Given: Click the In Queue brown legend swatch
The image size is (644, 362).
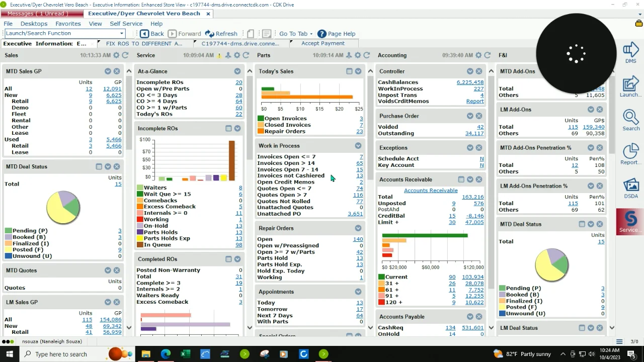Looking at the screenshot, I should click(x=140, y=245).
